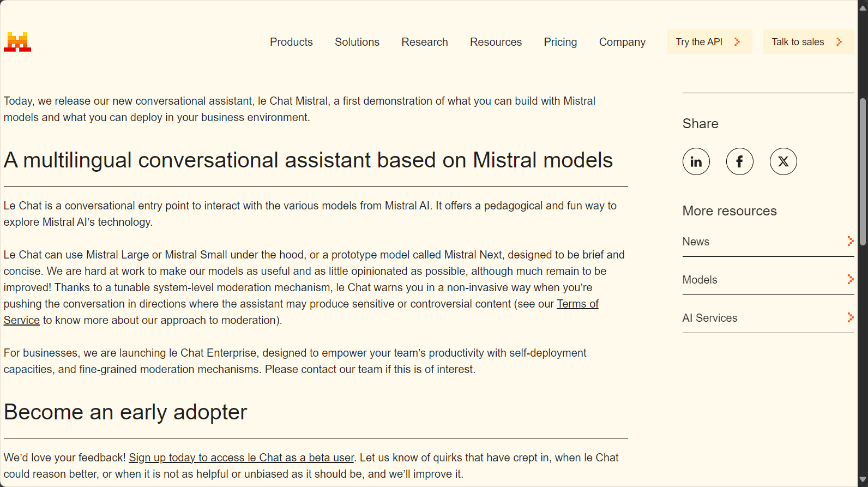The width and height of the screenshot is (868, 487).
Task: Share the article on LinkedIn
Action: (696, 161)
